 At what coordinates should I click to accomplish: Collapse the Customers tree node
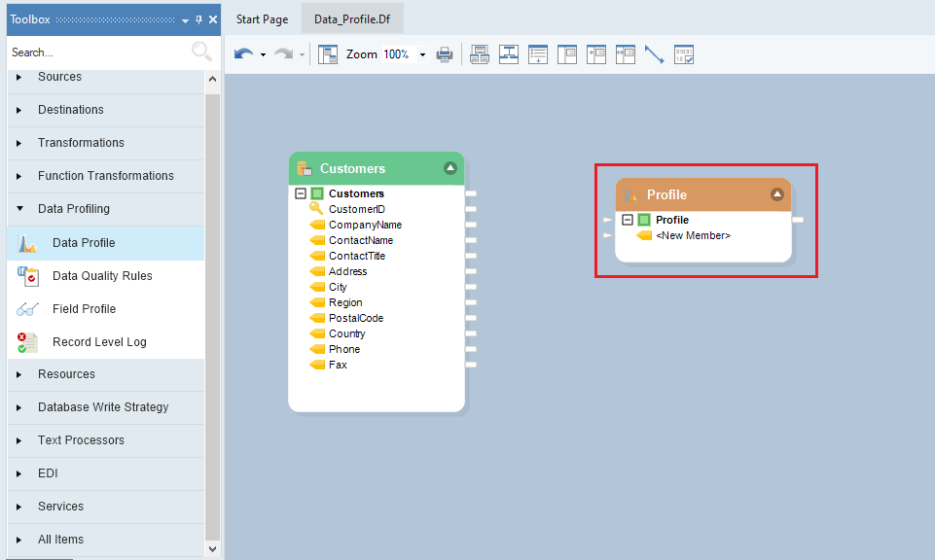pos(301,193)
